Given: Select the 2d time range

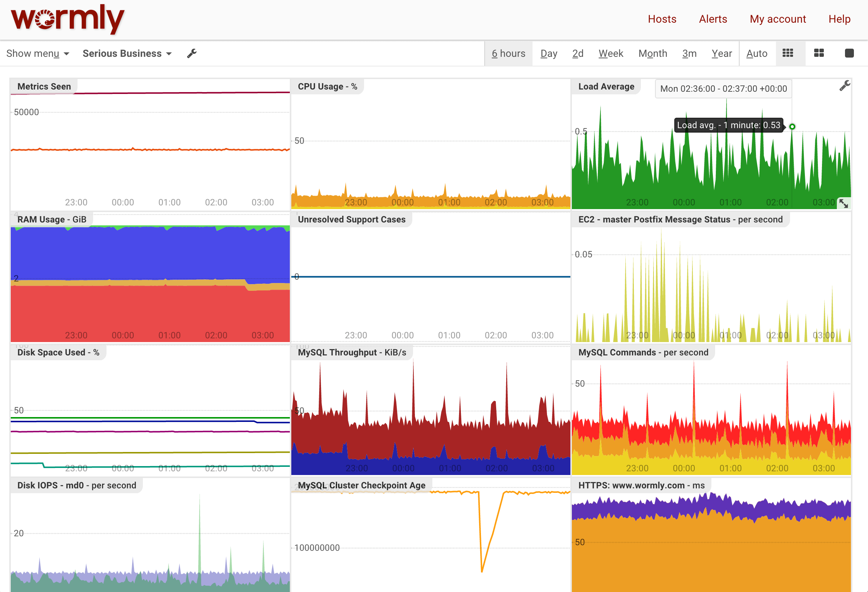Looking at the screenshot, I should point(578,53).
